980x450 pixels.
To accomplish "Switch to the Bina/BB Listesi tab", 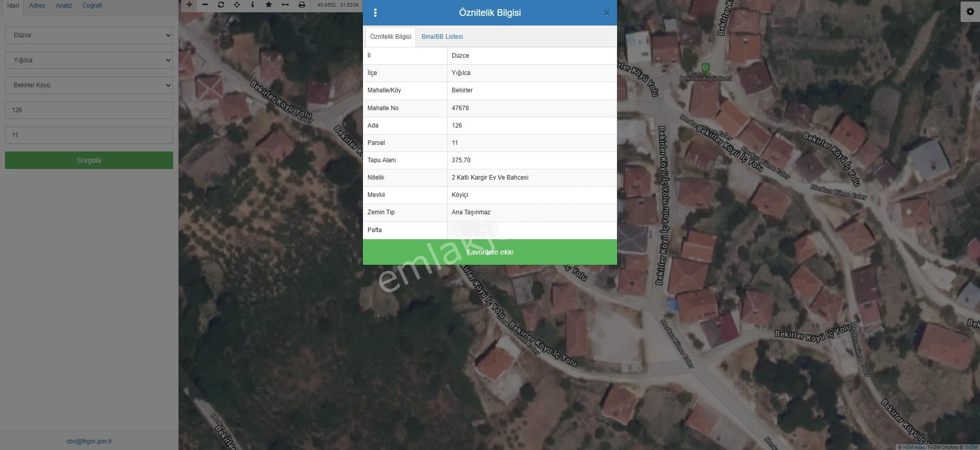I will tap(442, 37).
